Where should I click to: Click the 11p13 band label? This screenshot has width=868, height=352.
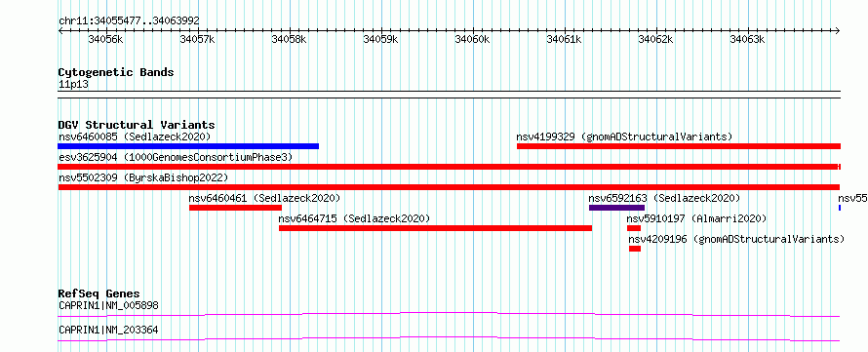pyautogui.click(x=73, y=85)
